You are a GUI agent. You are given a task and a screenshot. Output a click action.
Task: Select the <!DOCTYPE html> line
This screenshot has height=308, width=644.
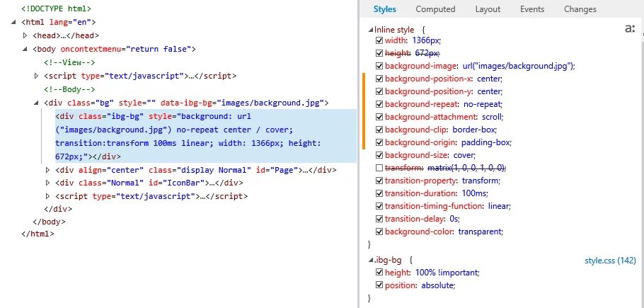point(57,8)
